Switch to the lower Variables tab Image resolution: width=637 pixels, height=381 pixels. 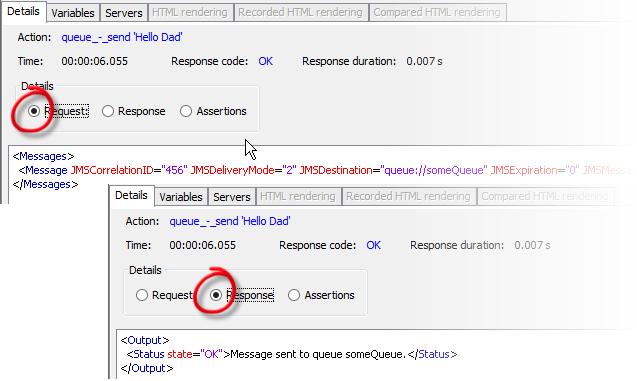181,197
